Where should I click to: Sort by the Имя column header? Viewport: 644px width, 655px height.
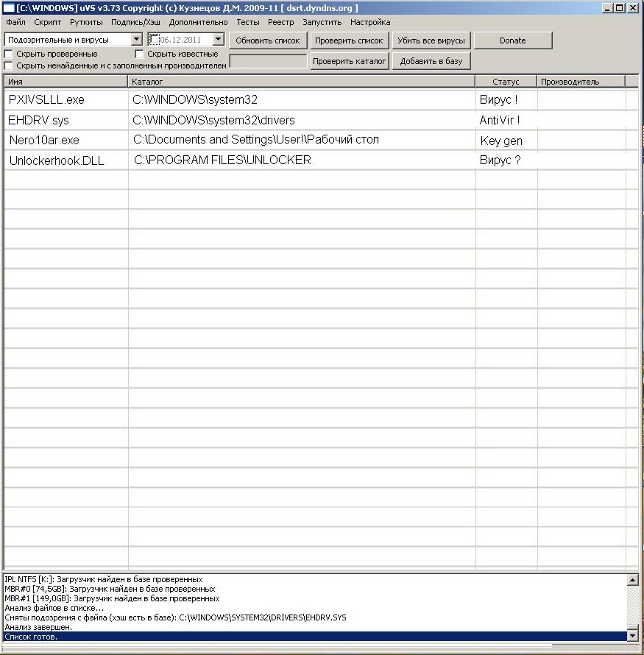(x=66, y=82)
